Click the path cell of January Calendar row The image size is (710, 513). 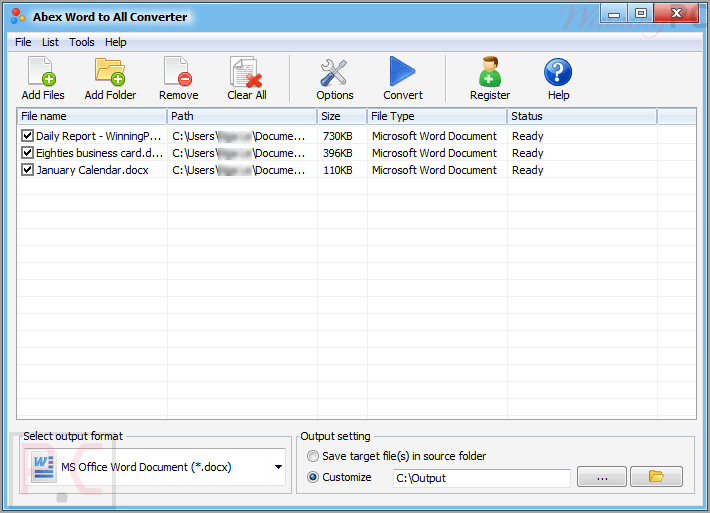point(239,170)
